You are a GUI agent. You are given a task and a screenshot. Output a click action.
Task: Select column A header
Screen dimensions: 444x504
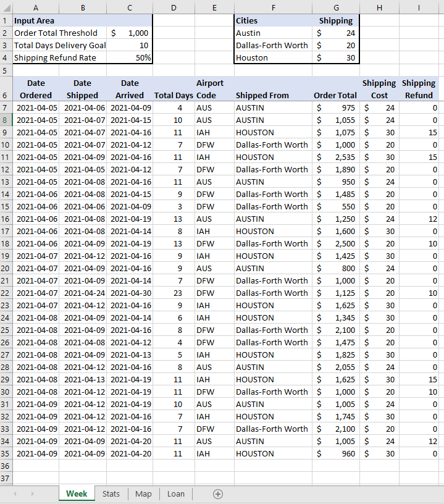(36, 7)
